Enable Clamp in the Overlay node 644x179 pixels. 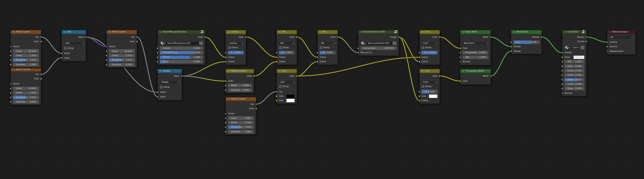pyautogui.click(x=230, y=48)
